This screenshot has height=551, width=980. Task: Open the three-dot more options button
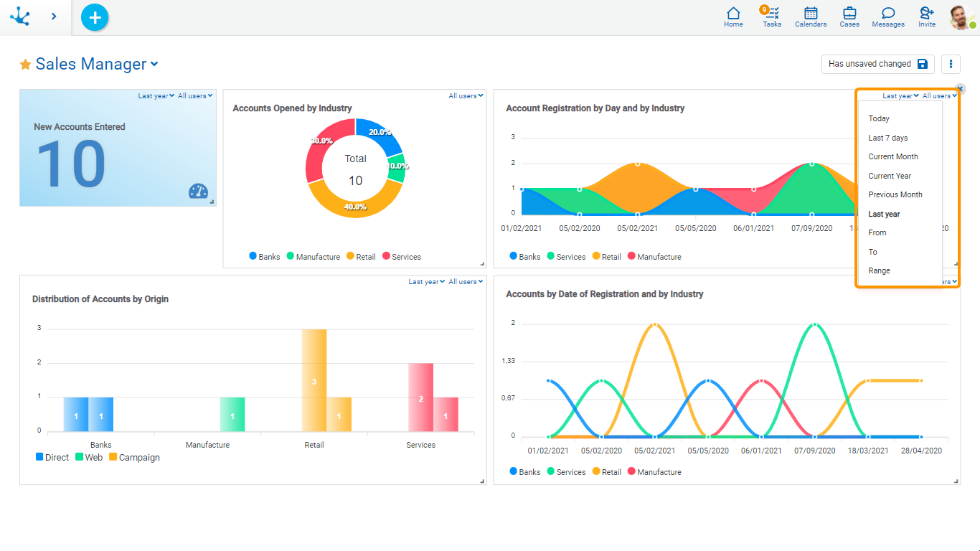click(951, 64)
